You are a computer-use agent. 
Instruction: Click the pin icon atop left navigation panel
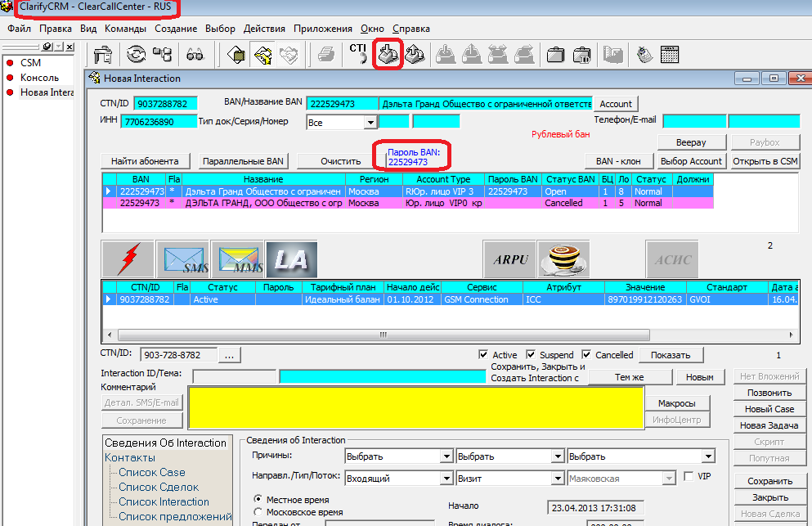(47, 47)
